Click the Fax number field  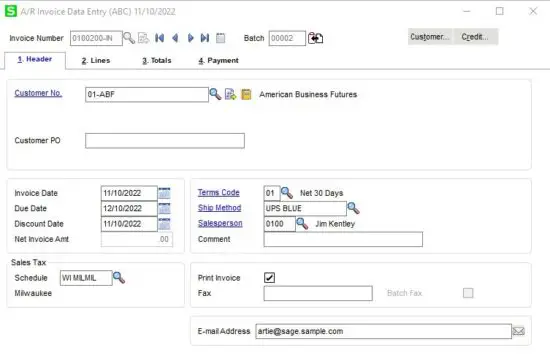[x=318, y=293]
